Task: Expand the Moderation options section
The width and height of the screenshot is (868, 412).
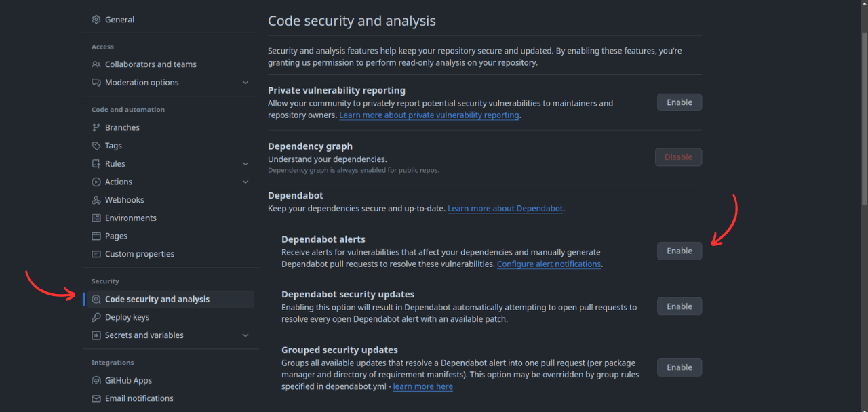Action: pyautogui.click(x=246, y=82)
